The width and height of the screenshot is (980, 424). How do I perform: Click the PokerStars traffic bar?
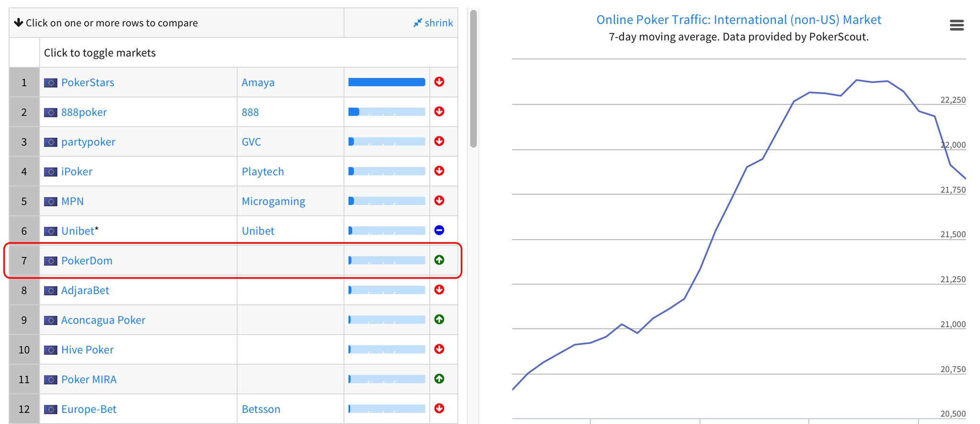tap(386, 82)
